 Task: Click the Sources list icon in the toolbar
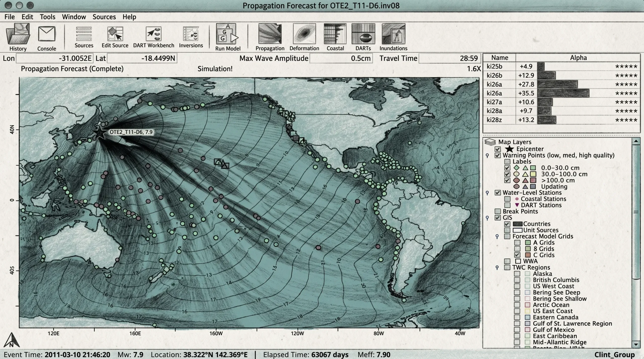[x=84, y=34]
